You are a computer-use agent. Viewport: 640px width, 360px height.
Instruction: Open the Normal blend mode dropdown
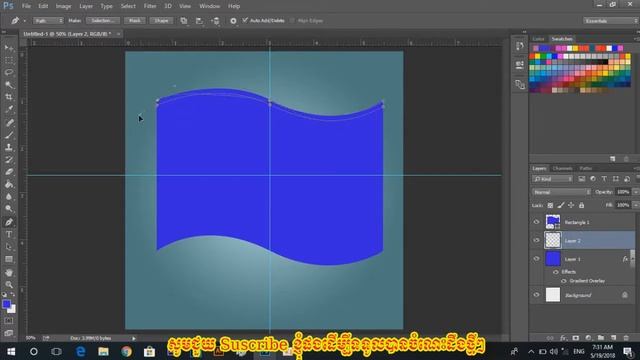click(x=561, y=192)
